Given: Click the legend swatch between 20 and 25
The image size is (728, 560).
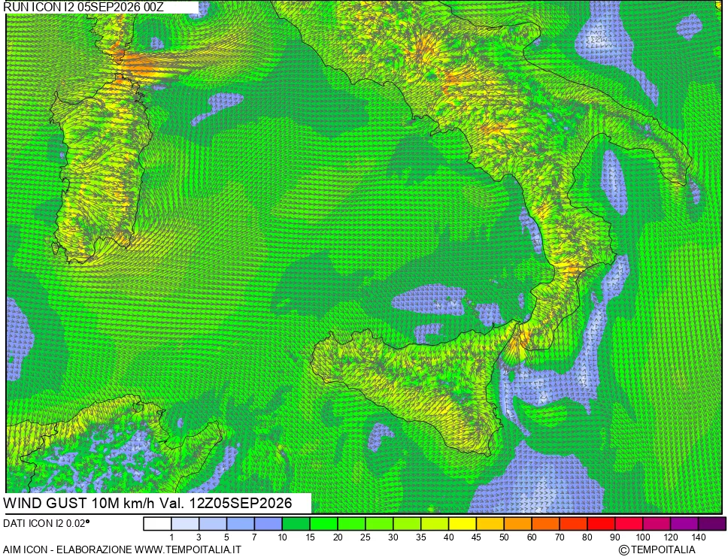Looking at the screenshot, I should tap(351, 524).
